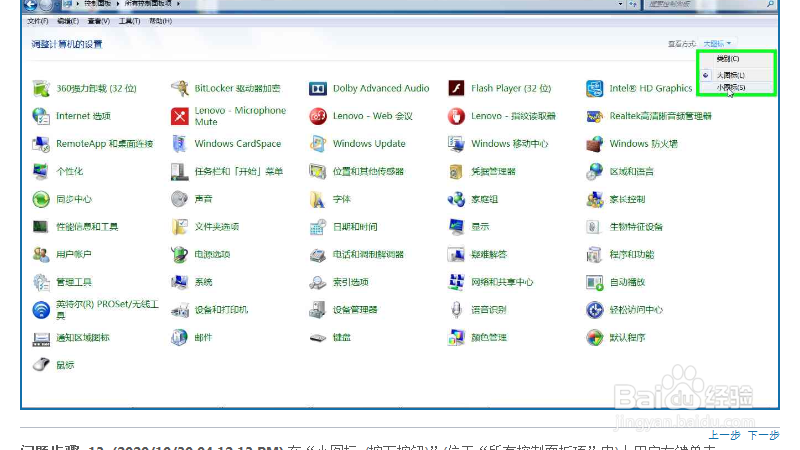Open the 文件夹选项 folder icon
Image resolution: width=800 pixels, height=450 pixels.
click(x=180, y=227)
